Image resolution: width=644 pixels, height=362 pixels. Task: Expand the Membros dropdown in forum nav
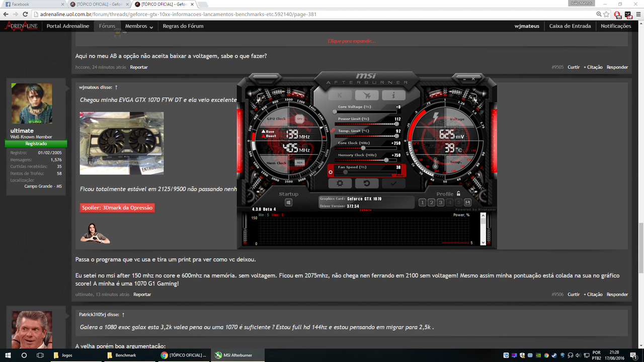[139, 26]
